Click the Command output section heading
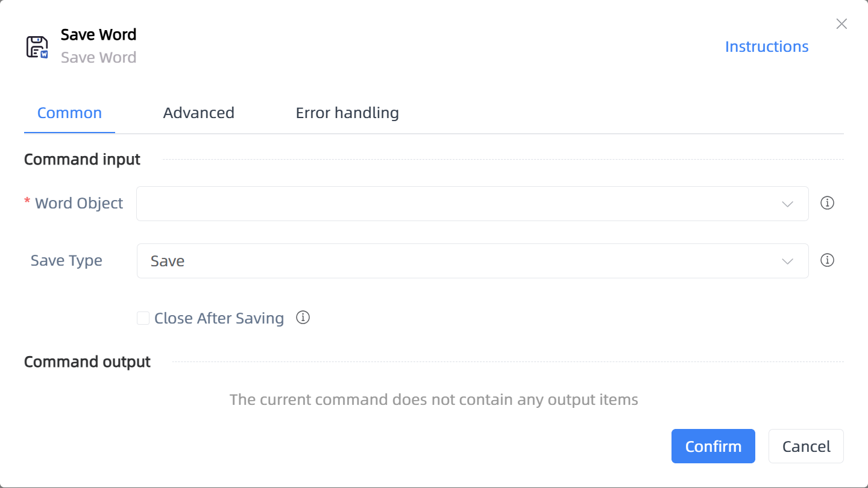868x488 pixels. pos(87,361)
